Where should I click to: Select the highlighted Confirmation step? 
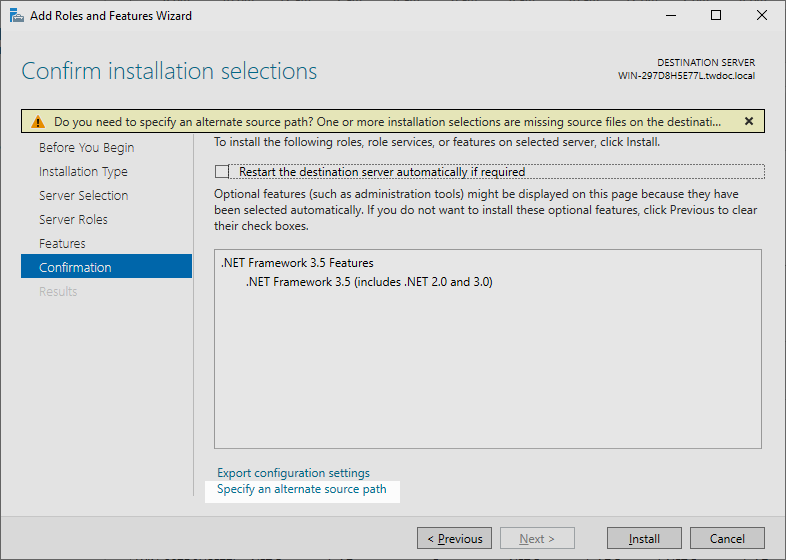click(75, 268)
